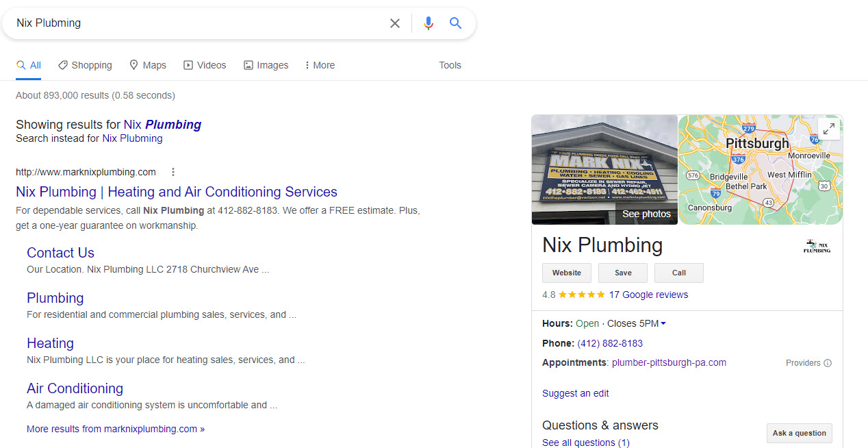
Task: Click the Website button
Action: coord(567,273)
